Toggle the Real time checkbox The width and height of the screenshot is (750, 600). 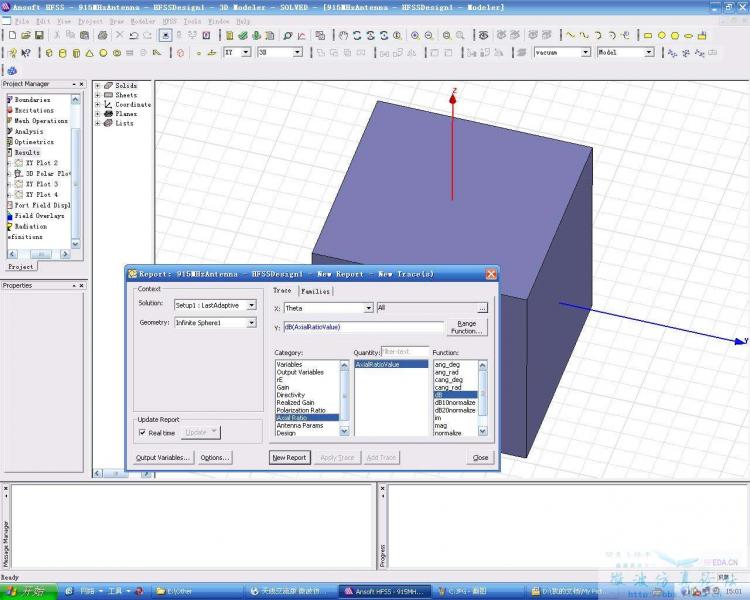(142, 432)
